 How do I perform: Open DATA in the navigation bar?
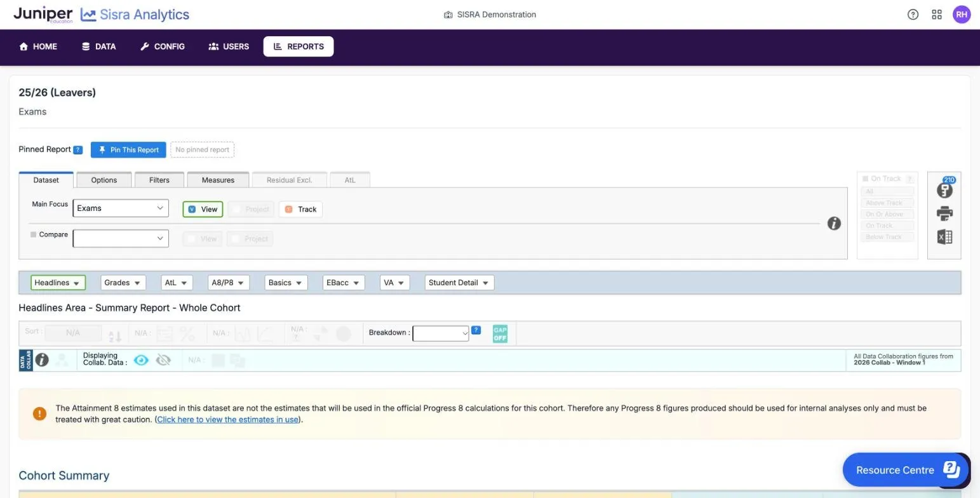98,46
